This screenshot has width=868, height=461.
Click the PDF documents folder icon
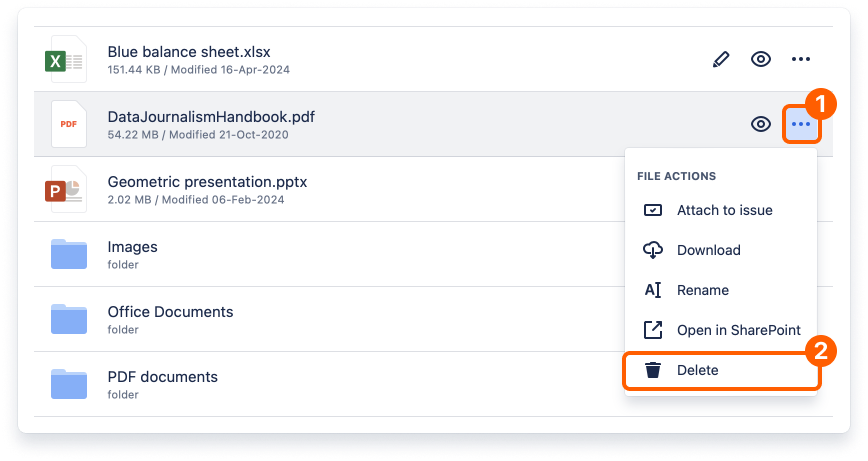pos(69,385)
